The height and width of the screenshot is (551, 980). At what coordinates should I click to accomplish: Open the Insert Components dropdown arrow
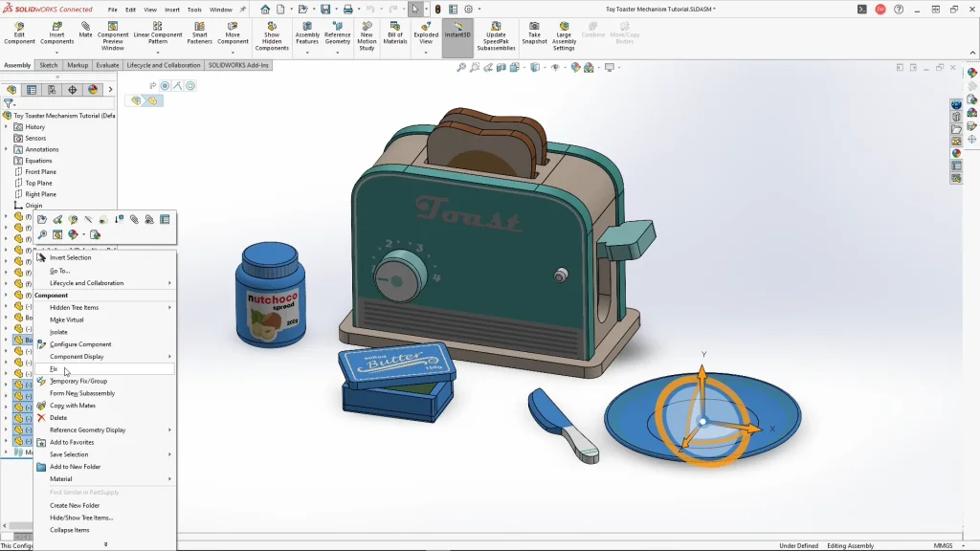pos(56,53)
